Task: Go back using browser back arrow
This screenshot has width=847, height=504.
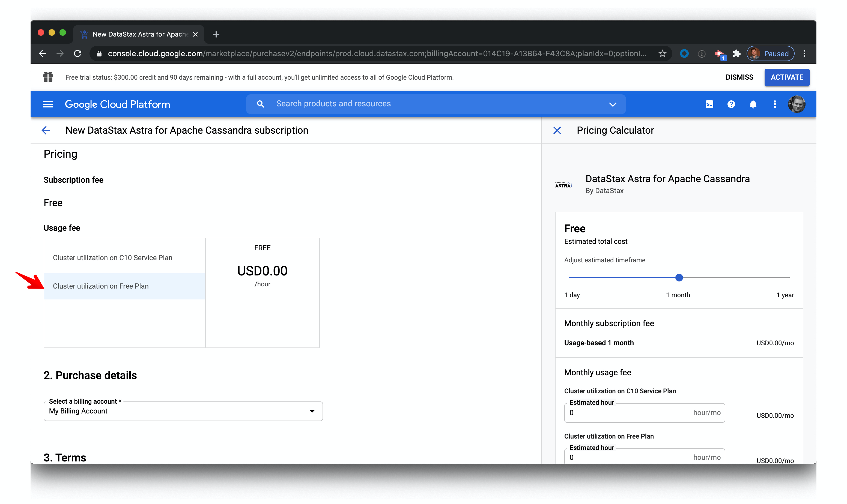Action: point(43,53)
